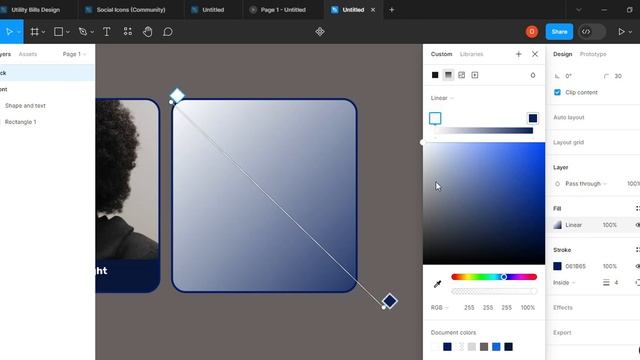
Task: Click the Effects section
Action: (562, 307)
